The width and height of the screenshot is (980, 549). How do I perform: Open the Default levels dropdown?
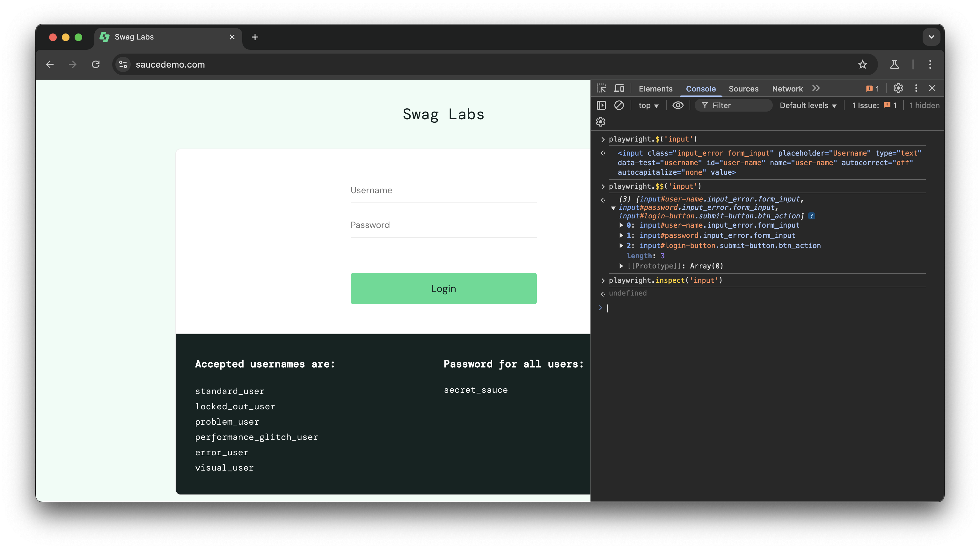808,106
